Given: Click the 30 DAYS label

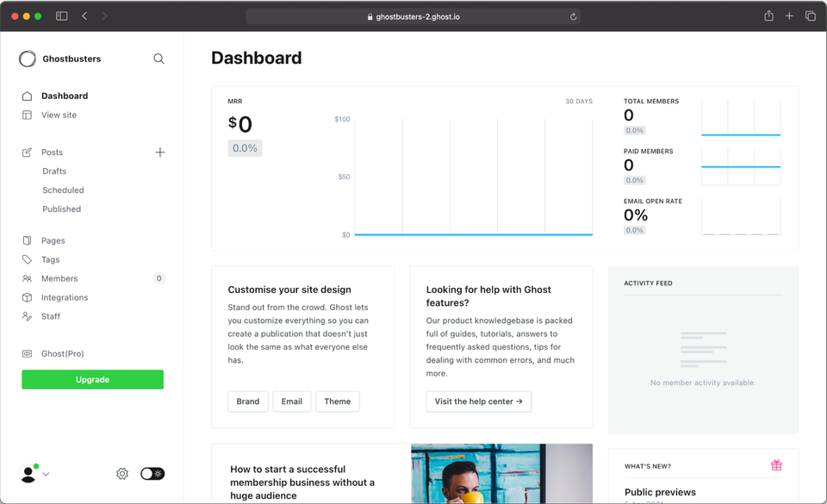Looking at the screenshot, I should [579, 101].
